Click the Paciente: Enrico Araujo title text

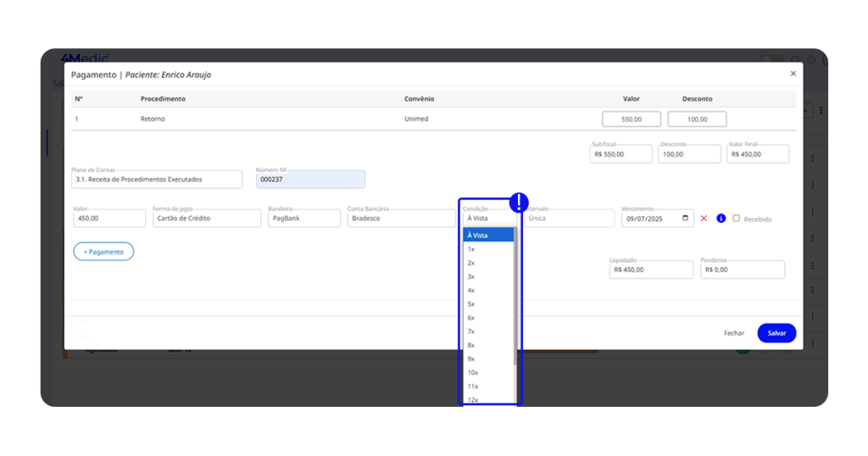tap(168, 75)
